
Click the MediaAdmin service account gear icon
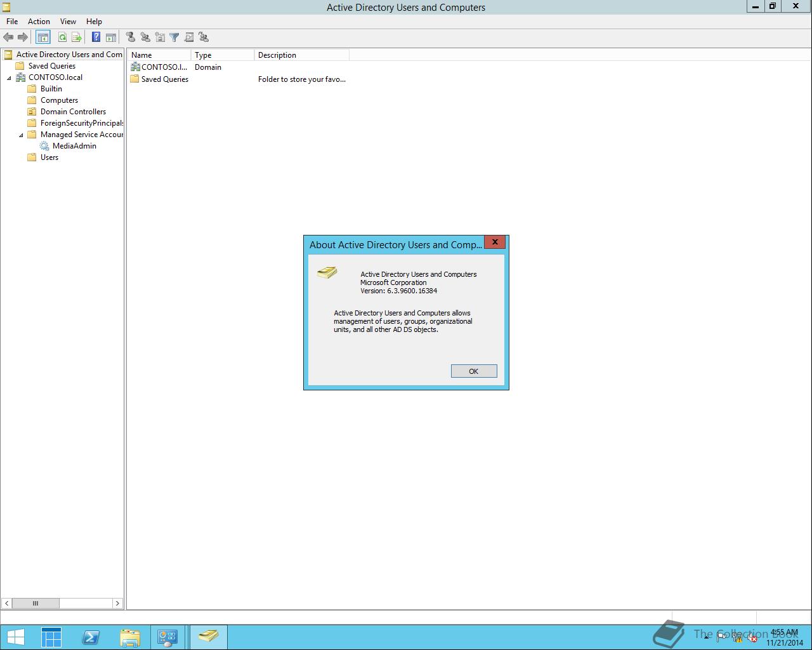click(44, 146)
